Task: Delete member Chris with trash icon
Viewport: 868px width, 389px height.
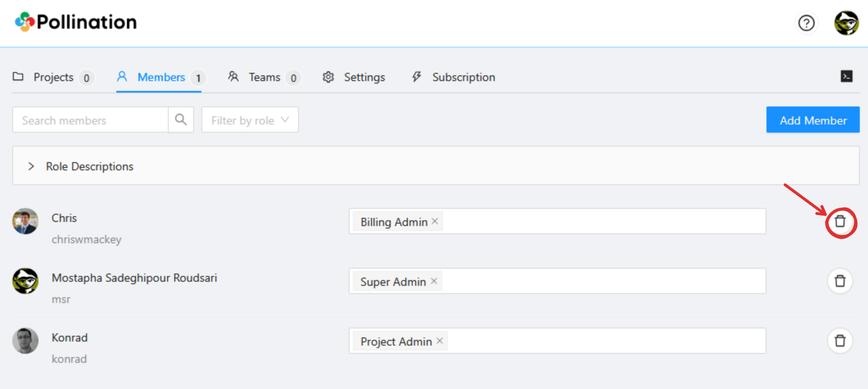Action: click(x=840, y=222)
